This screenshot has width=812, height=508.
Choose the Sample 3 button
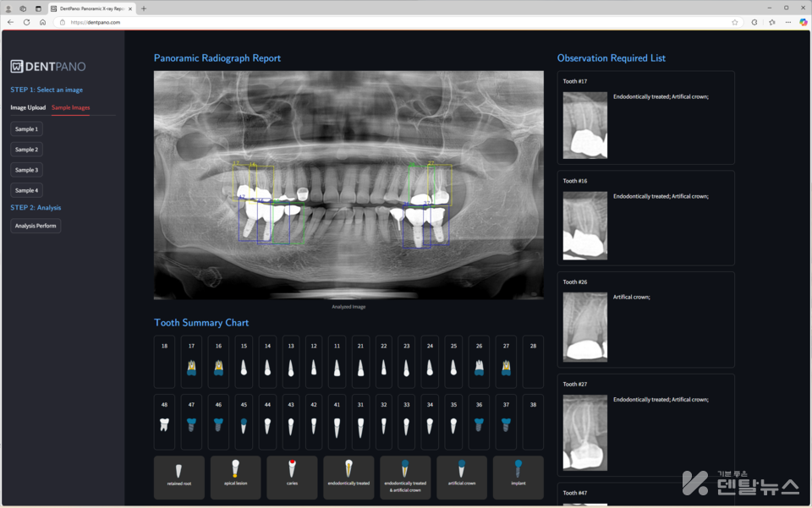pos(26,170)
